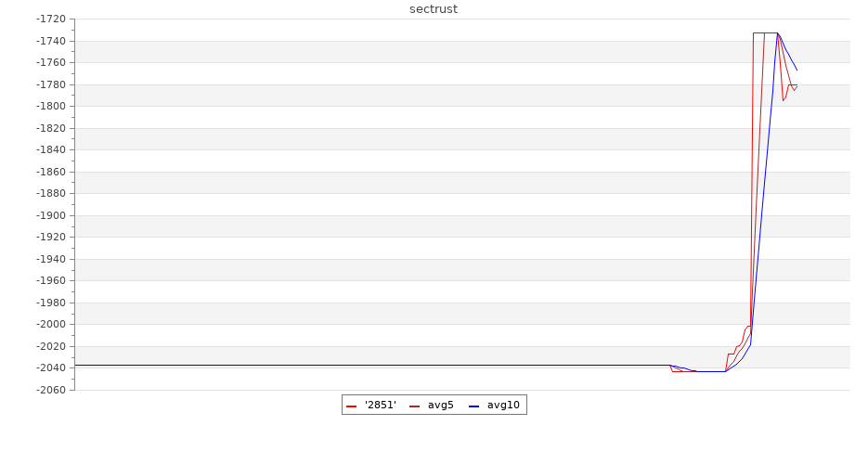Click the -1900 y-axis tick label
The image size is (868, 464).
pyautogui.click(x=50, y=215)
